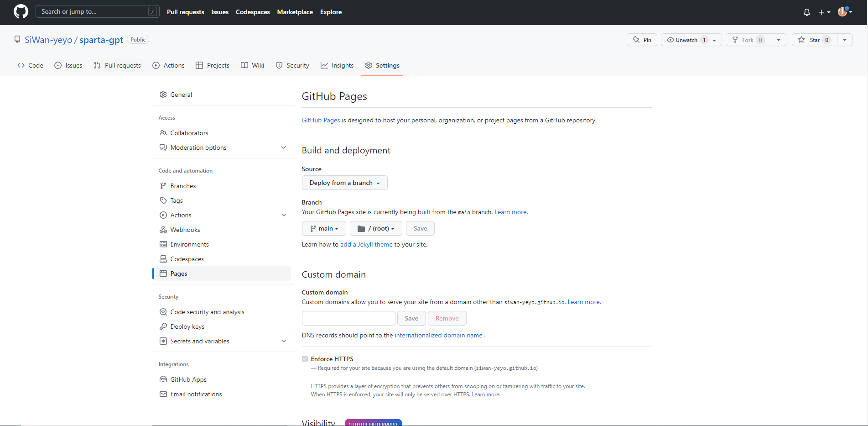868x426 pixels.
Task: Click the Email notifications envelope icon
Action: coord(163,394)
